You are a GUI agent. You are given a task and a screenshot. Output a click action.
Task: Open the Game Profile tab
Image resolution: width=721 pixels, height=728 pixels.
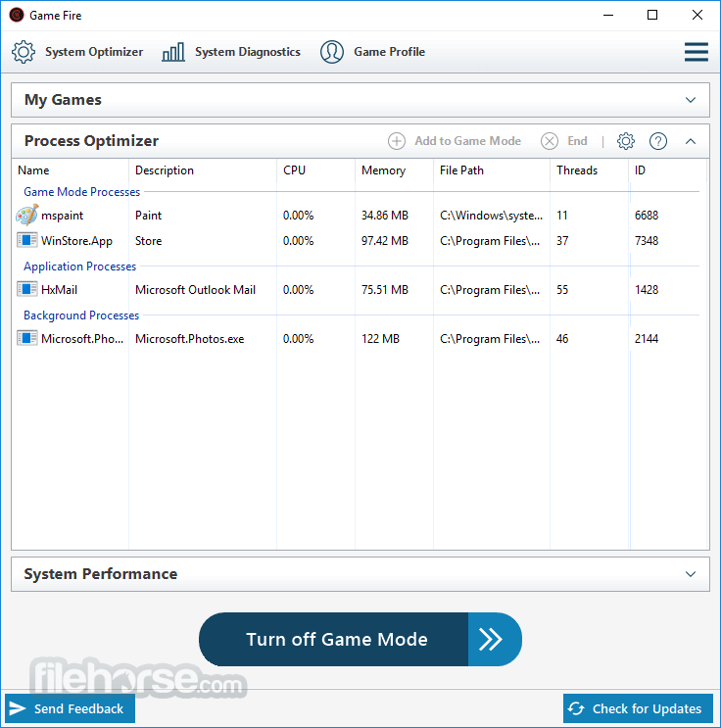372,52
